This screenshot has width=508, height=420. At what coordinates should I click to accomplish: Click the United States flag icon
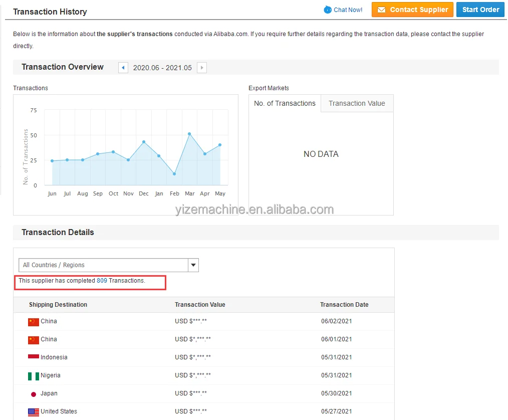click(x=34, y=412)
